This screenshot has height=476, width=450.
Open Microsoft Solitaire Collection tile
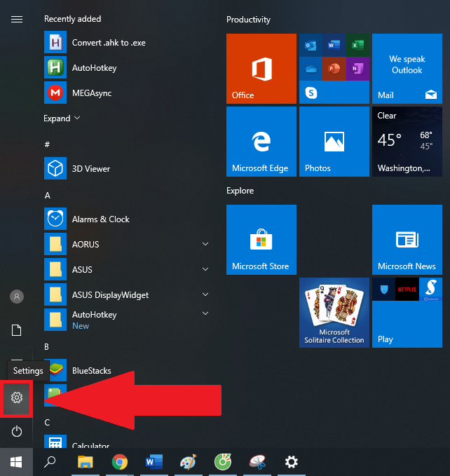(x=334, y=312)
